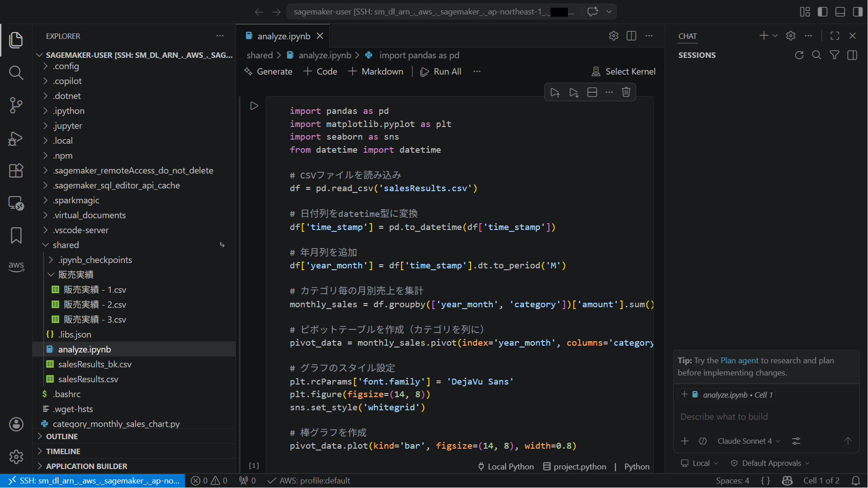
Task: Open the Explorer view in activity bar
Action: tap(16, 40)
